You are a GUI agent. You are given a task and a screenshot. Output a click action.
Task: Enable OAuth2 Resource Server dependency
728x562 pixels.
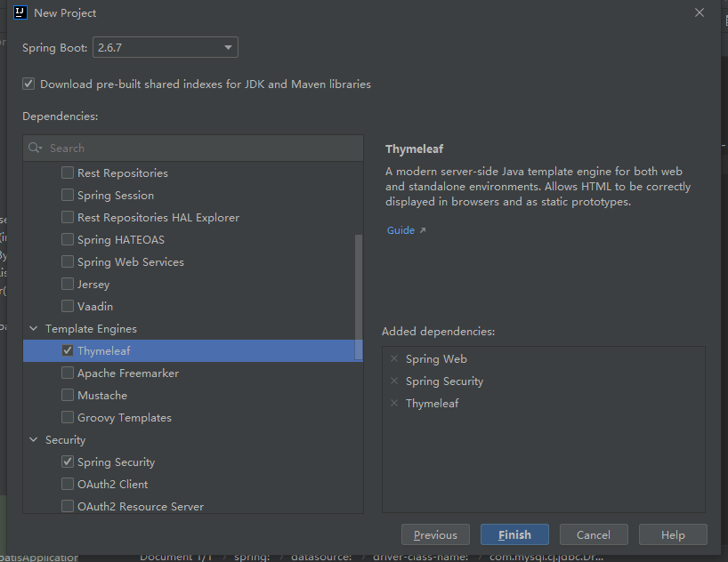point(68,506)
